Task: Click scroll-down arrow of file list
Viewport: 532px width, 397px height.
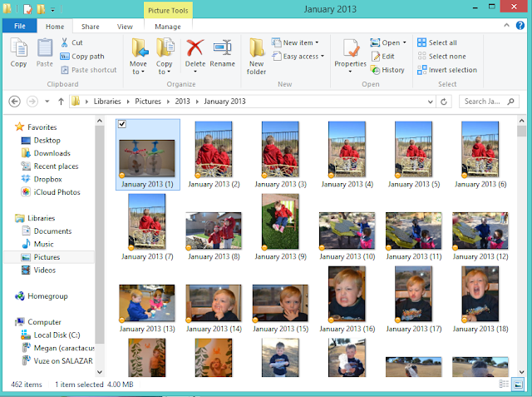Action: point(522,372)
